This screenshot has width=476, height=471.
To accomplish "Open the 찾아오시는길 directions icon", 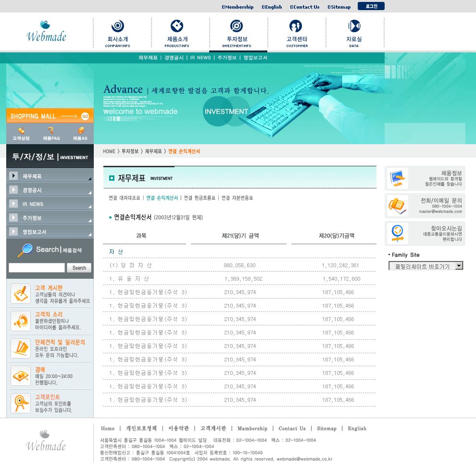I will 398,234.
